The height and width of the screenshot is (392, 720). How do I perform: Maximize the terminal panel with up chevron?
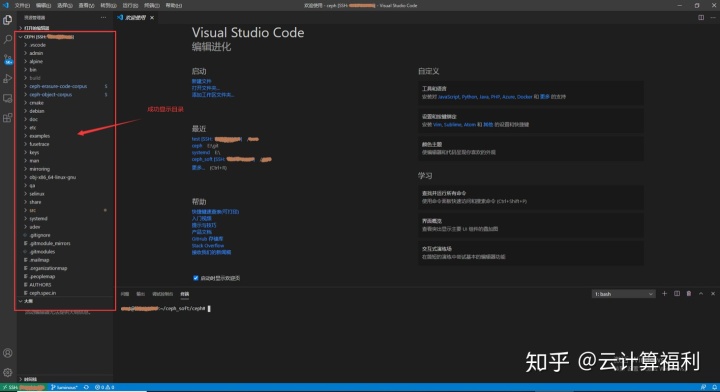click(701, 294)
